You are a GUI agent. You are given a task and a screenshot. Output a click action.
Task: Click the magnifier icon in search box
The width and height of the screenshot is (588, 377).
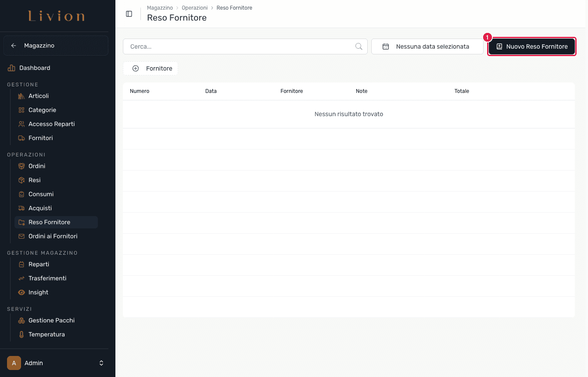[359, 46]
